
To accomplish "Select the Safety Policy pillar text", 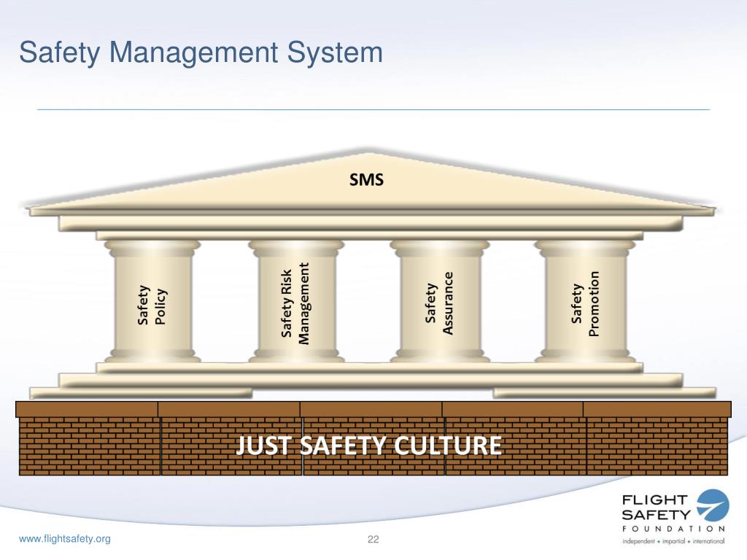I will click(152, 306).
